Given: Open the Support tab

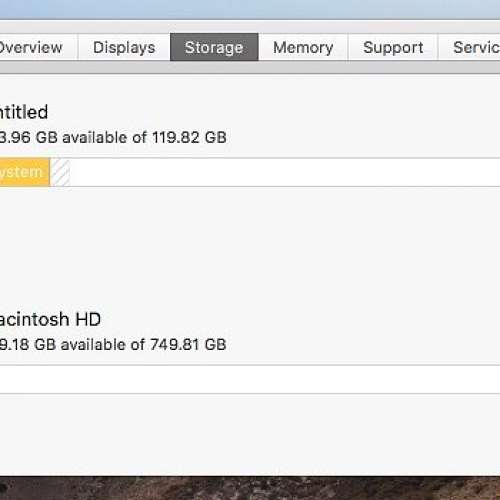Looking at the screenshot, I should 393,47.
